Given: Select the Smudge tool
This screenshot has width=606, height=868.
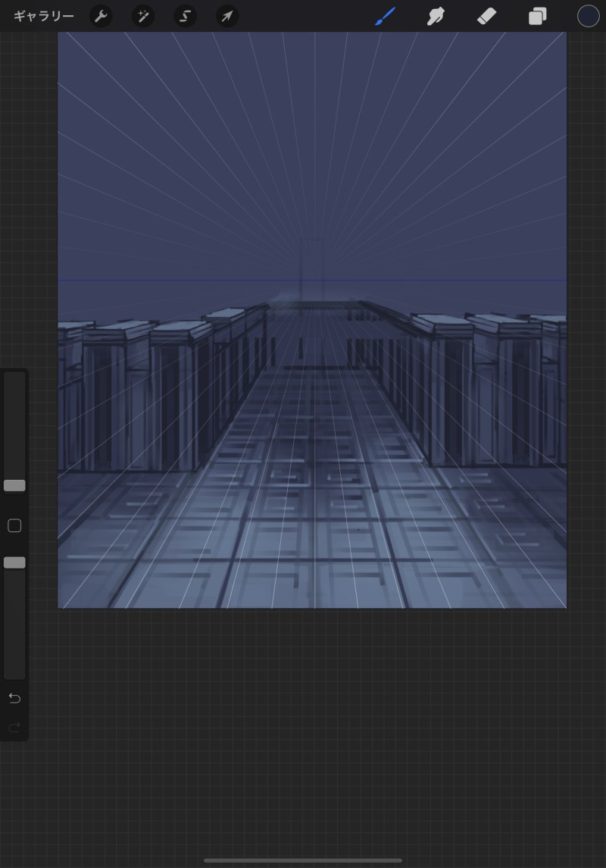Looking at the screenshot, I should pyautogui.click(x=436, y=16).
